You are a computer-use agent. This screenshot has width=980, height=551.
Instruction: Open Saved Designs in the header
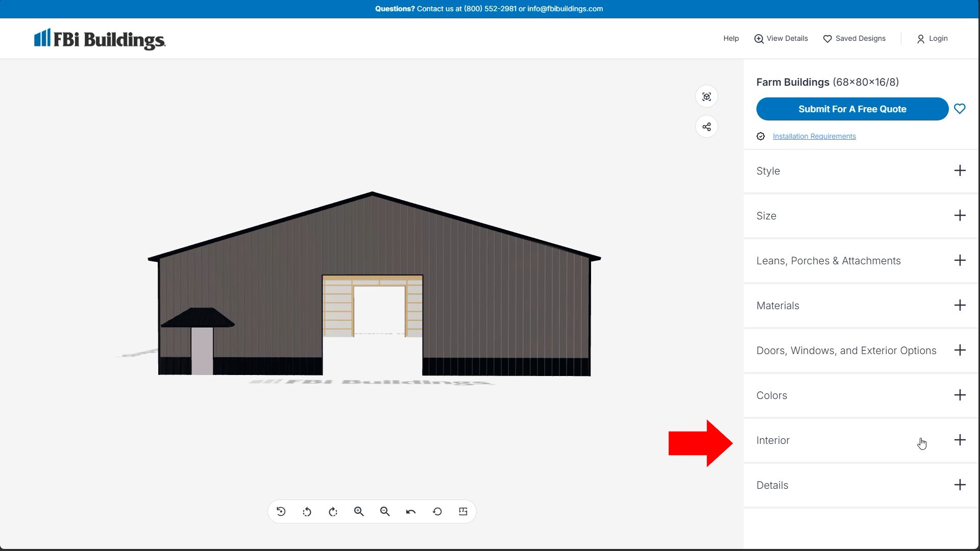point(854,38)
